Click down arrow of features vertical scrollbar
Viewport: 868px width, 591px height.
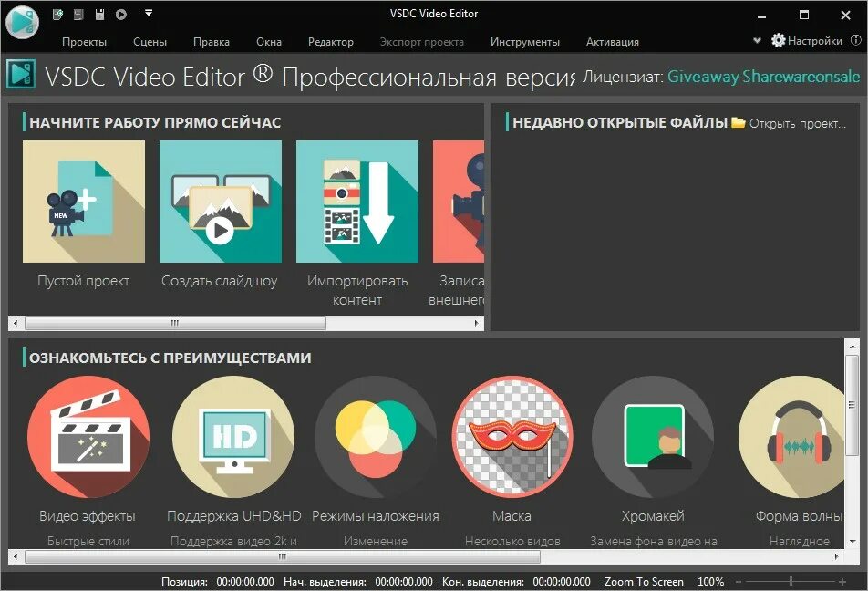pyautogui.click(x=852, y=541)
